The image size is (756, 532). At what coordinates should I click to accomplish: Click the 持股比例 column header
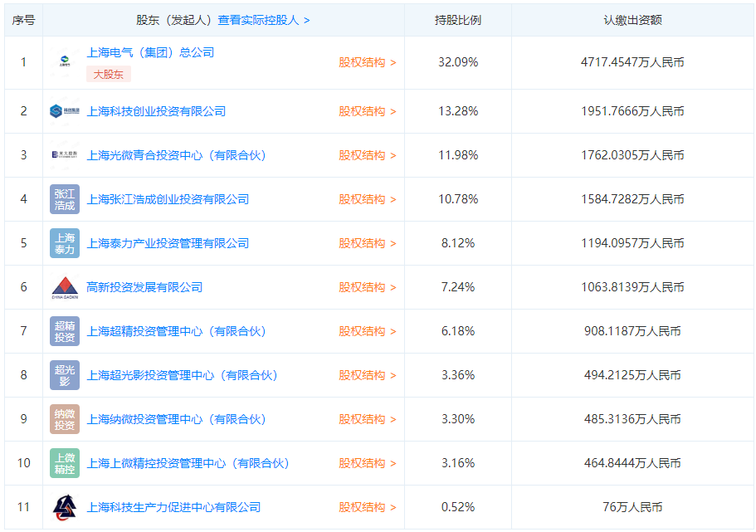[x=458, y=20]
